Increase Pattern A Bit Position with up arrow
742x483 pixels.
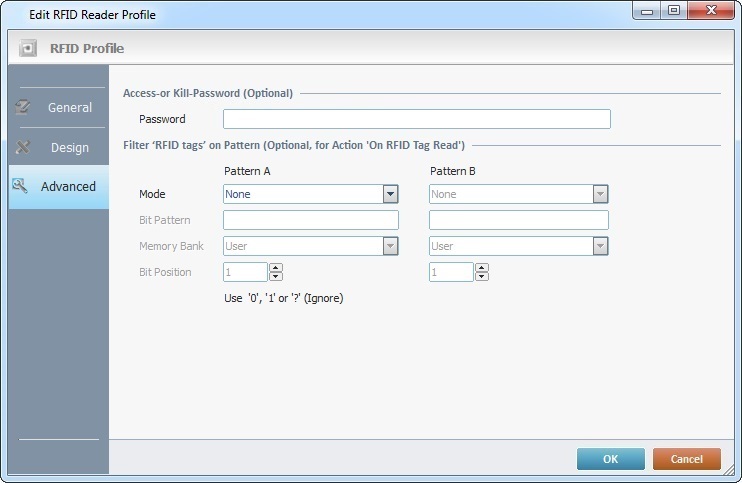pos(276,267)
